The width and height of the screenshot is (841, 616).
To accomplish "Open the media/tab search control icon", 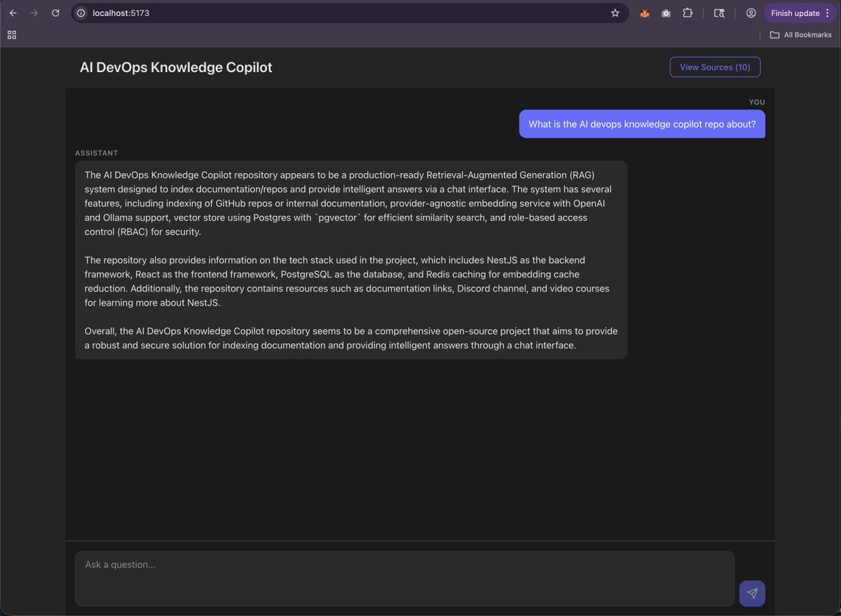I will (x=719, y=13).
